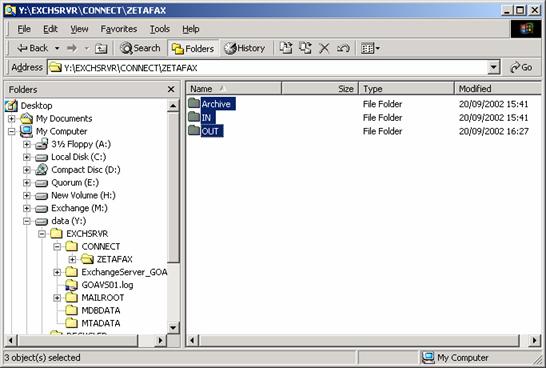Click the Back arrow toolbar button
546x368 pixels.
click(x=32, y=48)
